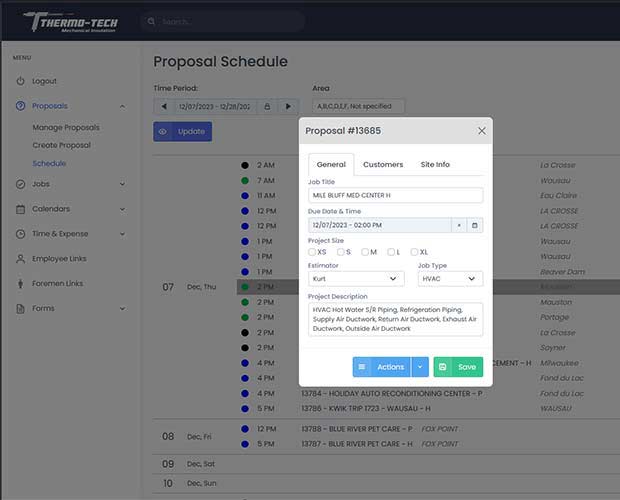Expand the Time & Expense chevron
The width and height of the screenshot is (620, 500).
123,234
